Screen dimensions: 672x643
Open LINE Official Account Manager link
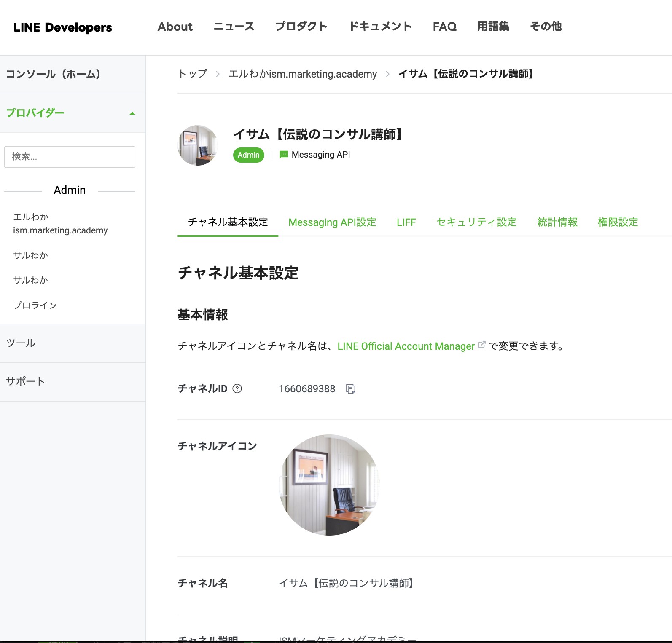click(406, 346)
